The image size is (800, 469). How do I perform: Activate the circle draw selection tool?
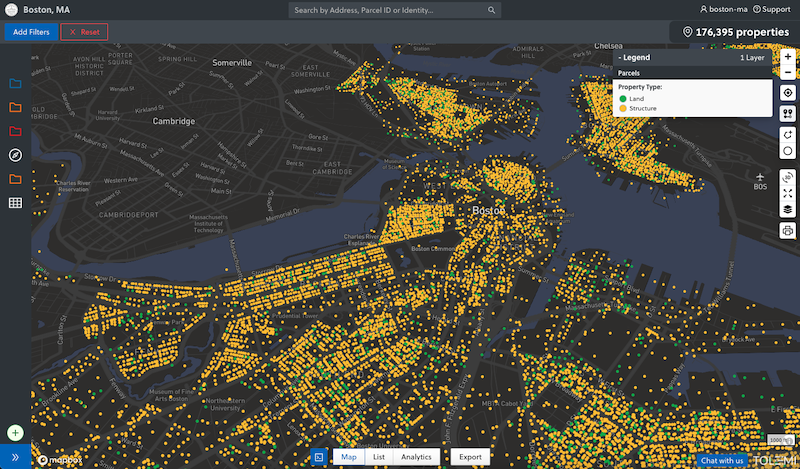point(788,151)
